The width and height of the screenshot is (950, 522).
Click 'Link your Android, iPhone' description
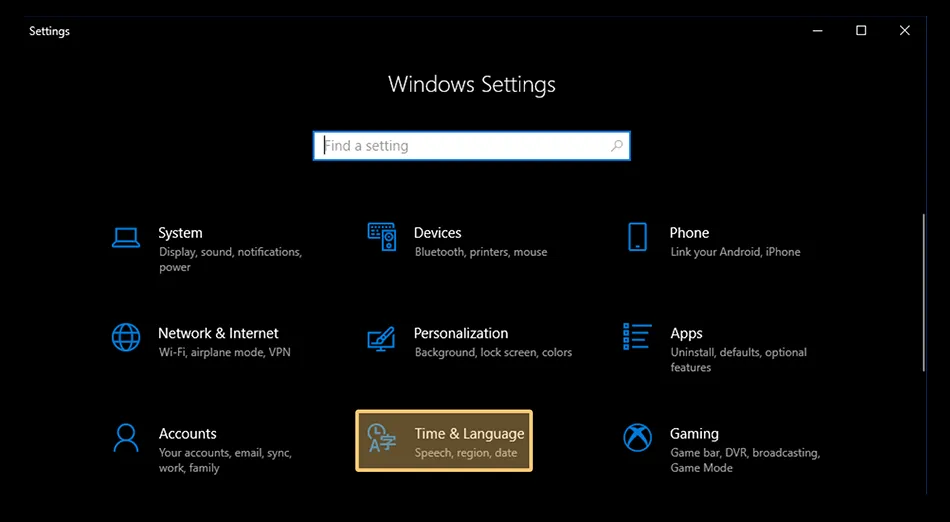pyautogui.click(x=736, y=252)
